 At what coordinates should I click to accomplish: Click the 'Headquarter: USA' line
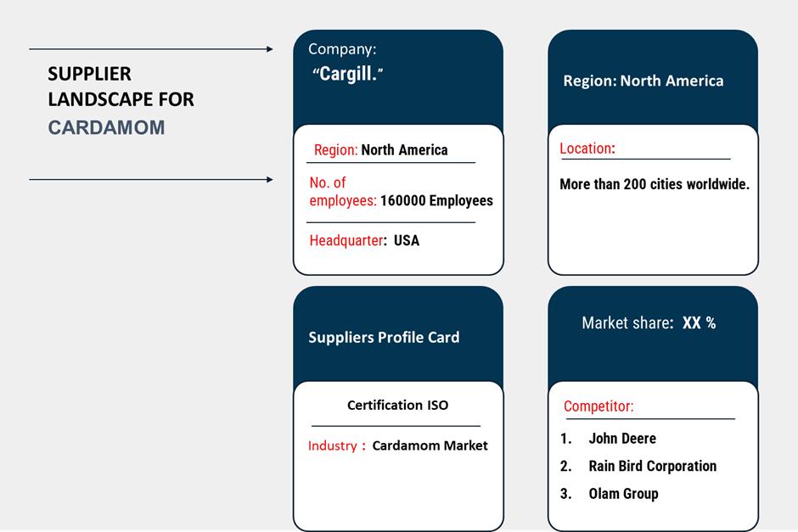(364, 240)
